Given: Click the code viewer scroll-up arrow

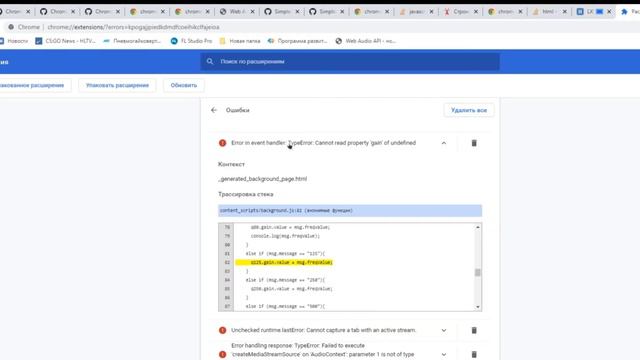Looking at the screenshot, I should pos(478,227).
